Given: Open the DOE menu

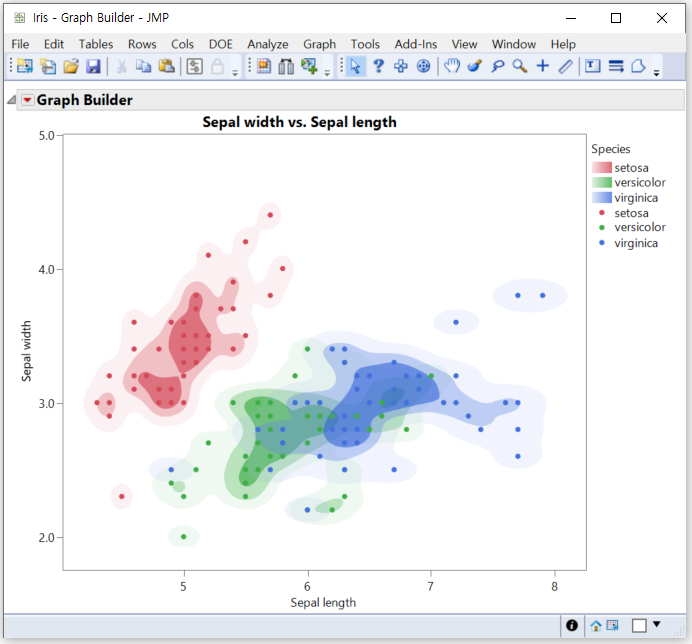Looking at the screenshot, I should (x=221, y=44).
